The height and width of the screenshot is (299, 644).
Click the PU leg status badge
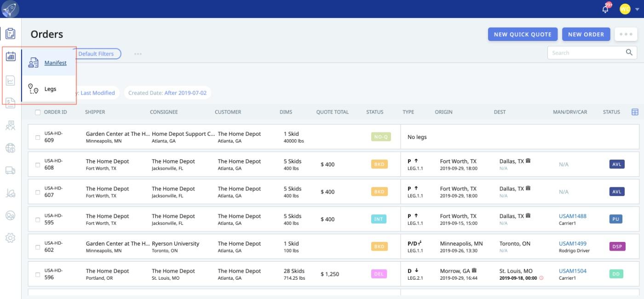(616, 219)
